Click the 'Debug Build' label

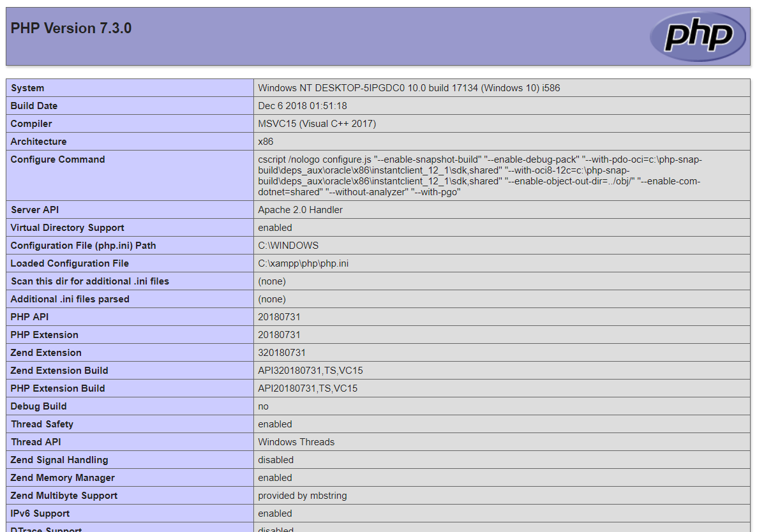tap(39, 406)
